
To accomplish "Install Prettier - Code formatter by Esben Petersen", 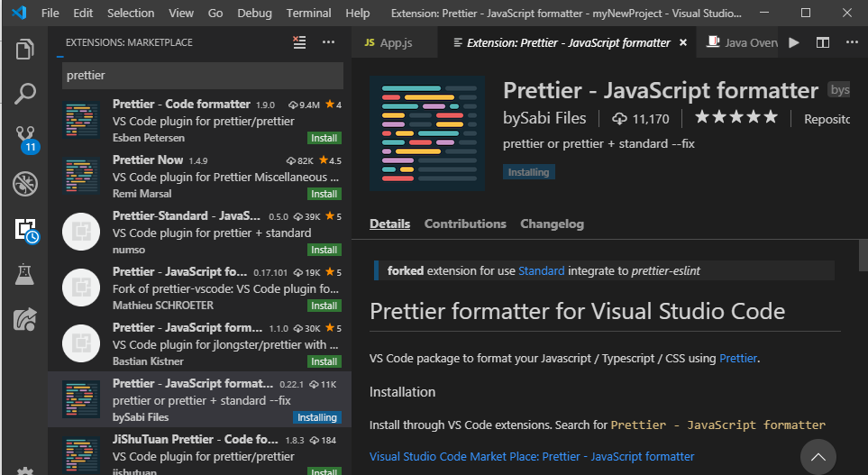I will (x=324, y=138).
